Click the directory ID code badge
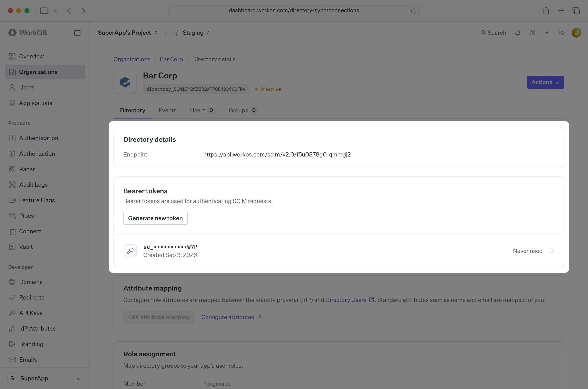Screen dimensions: 588x389 click(x=196, y=89)
